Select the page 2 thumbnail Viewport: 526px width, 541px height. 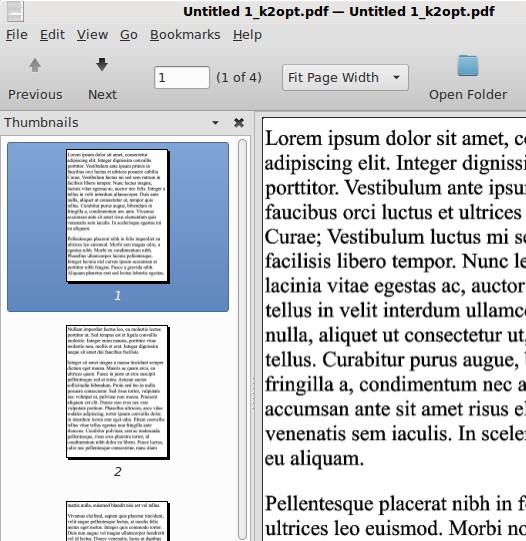coord(118,401)
